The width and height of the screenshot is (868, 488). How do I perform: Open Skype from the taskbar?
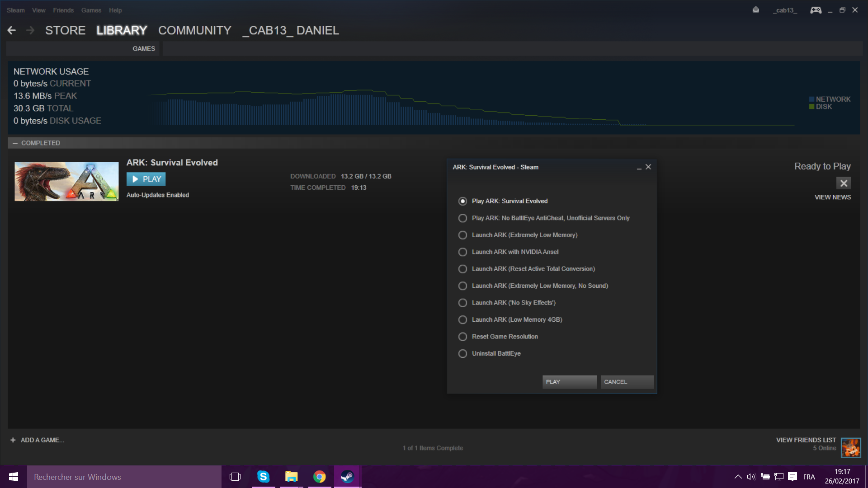pyautogui.click(x=263, y=477)
